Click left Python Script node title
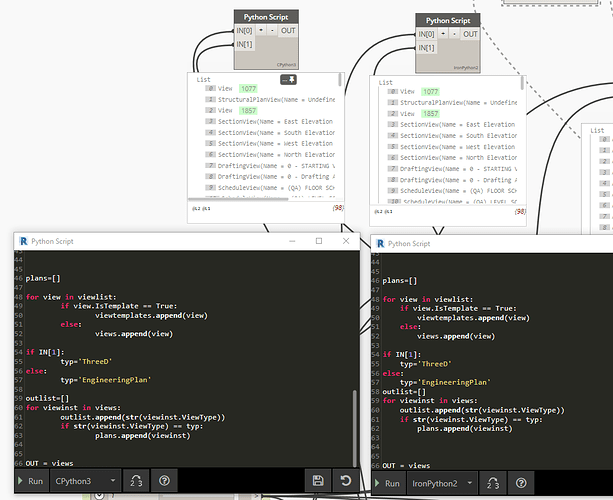613x500 pixels. pos(266,17)
